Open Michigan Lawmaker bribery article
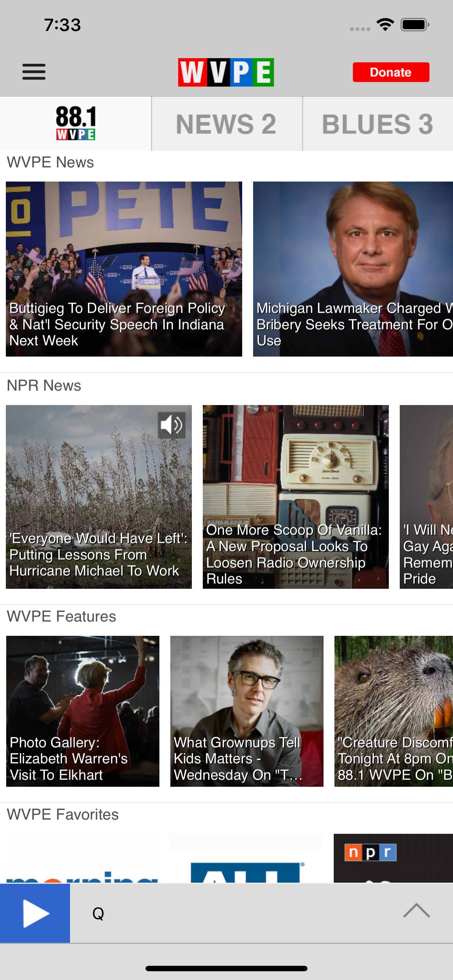The height and width of the screenshot is (980, 453). [x=353, y=269]
